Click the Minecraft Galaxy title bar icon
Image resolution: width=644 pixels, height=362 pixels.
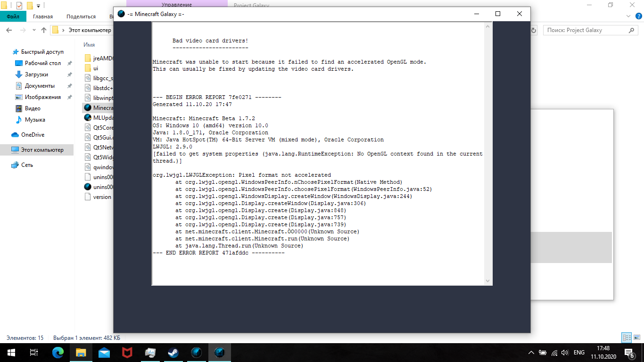click(x=121, y=14)
